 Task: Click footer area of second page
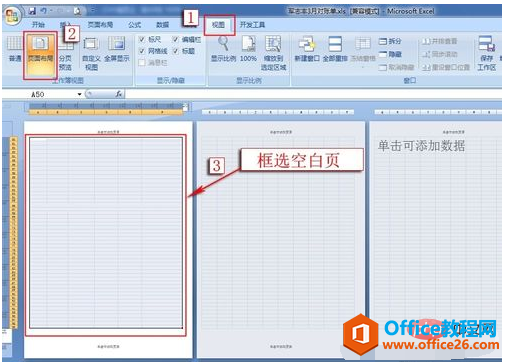(281, 347)
